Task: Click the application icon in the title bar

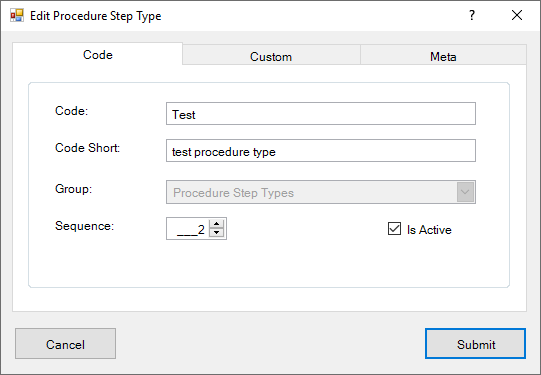Action: 17,16
